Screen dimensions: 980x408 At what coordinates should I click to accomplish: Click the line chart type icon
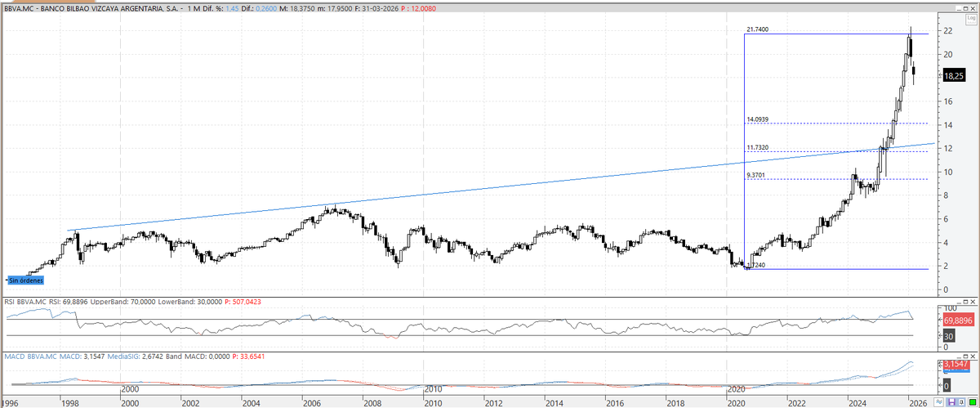point(939,401)
